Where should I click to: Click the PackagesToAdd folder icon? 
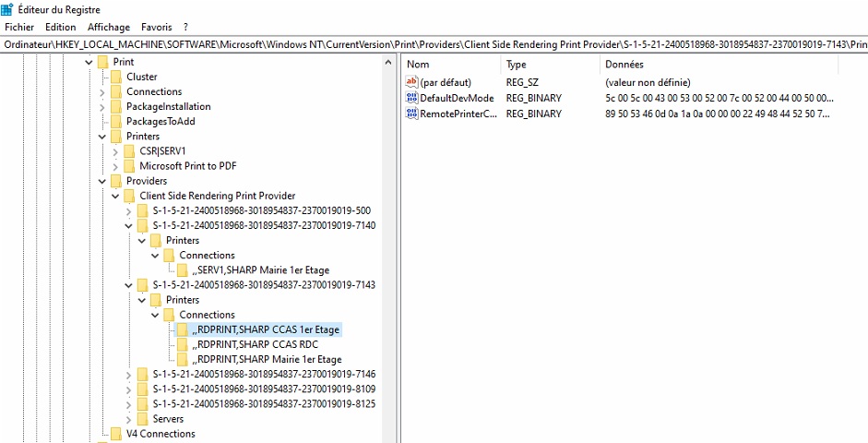pos(115,121)
